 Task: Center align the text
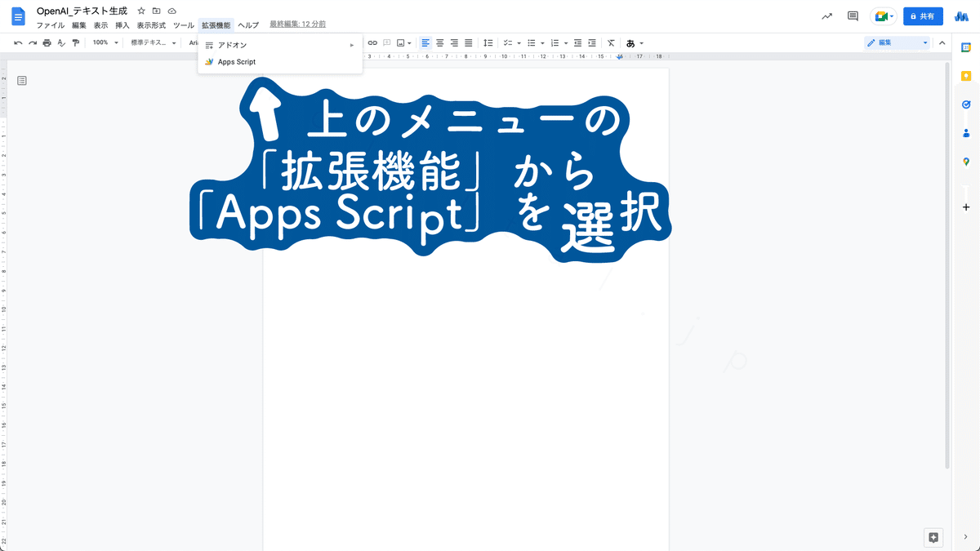tap(439, 42)
